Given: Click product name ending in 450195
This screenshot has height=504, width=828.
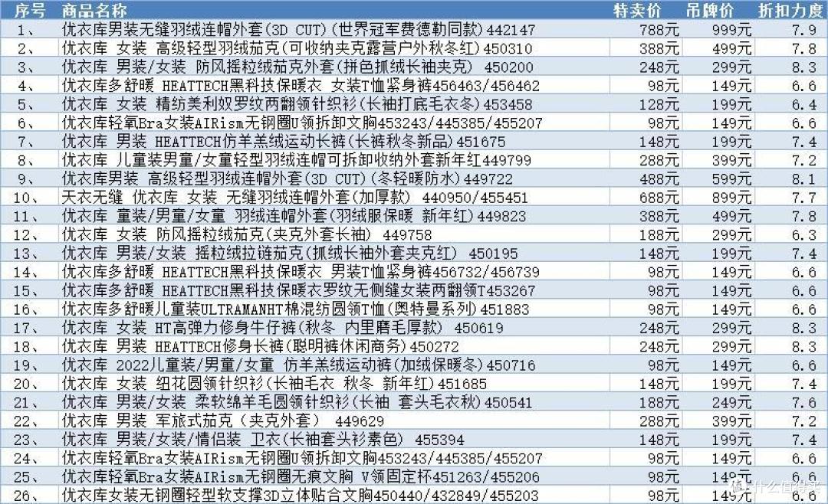Looking at the screenshot, I should 290,254.
